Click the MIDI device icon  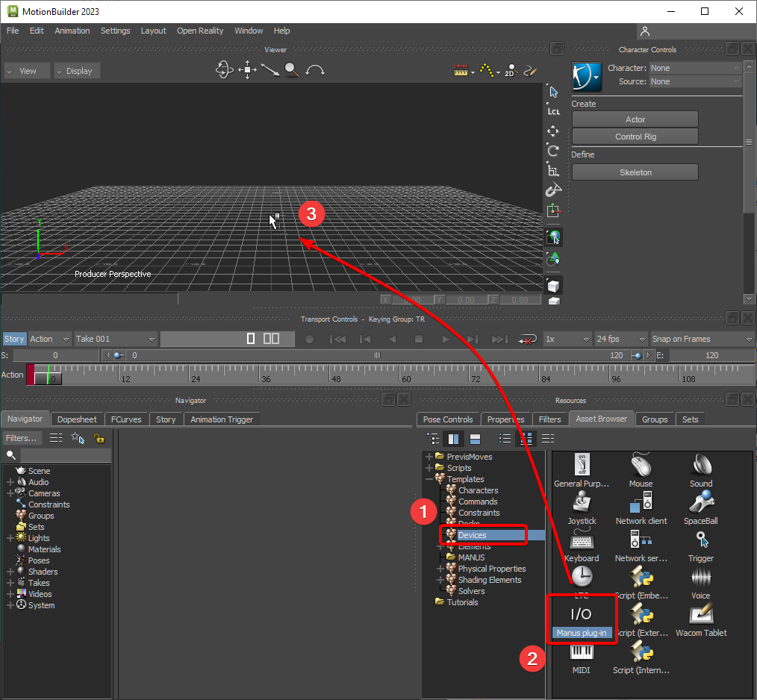581,651
